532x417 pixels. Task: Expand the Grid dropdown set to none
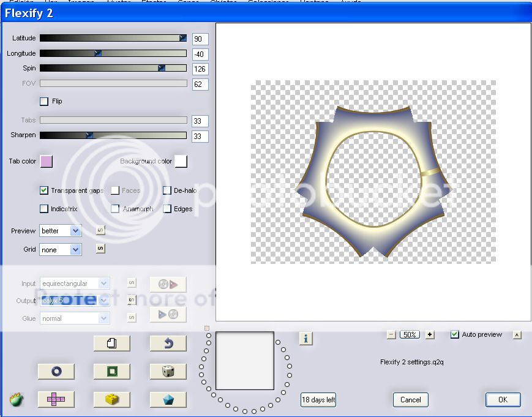click(x=75, y=249)
